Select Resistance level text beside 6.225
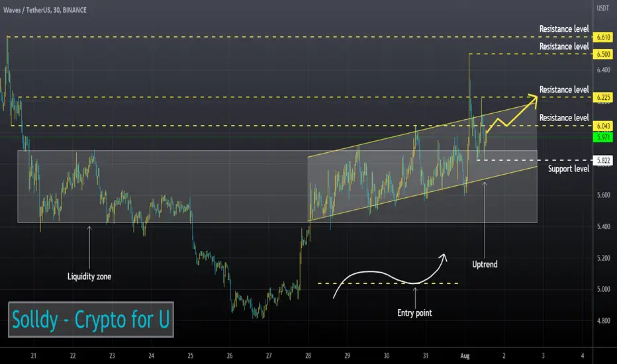The height and width of the screenshot is (364, 617). [564, 90]
